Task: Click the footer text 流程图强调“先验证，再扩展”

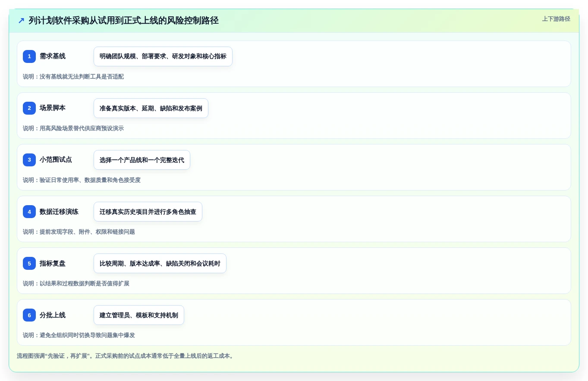Action: click(x=125, y=356)
